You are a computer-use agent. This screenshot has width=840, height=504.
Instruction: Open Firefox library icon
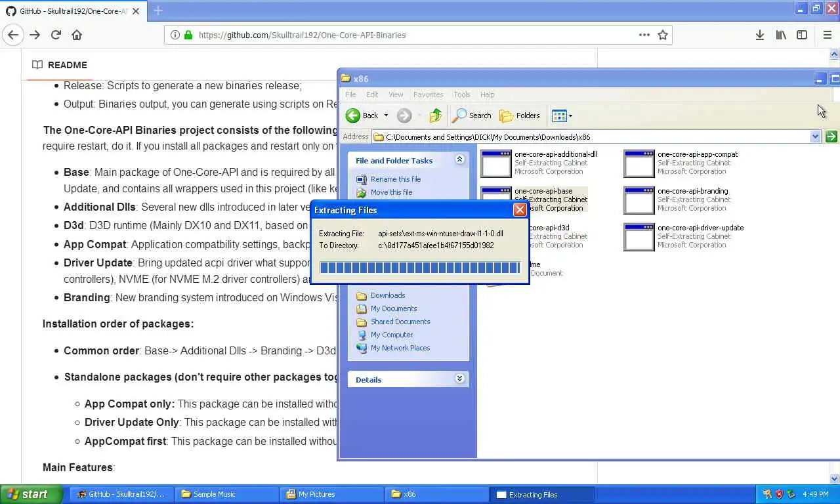coord(781,35)
